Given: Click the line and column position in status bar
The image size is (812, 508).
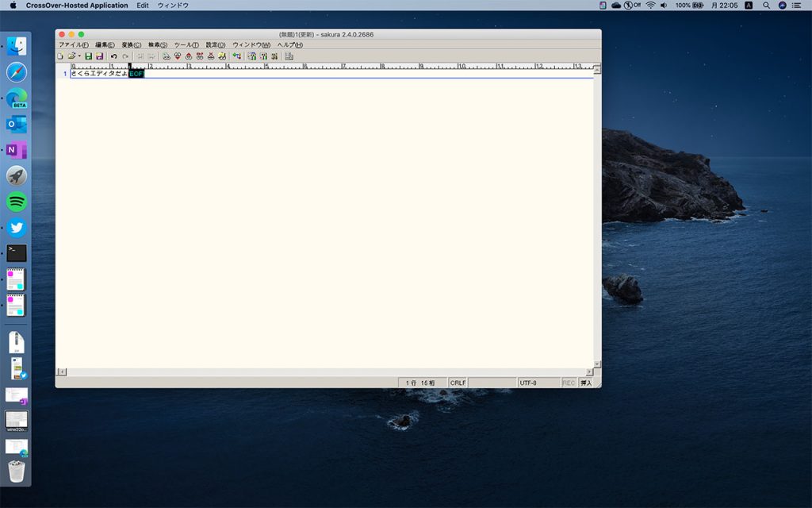Looking at the screenshot, I should click(x=422, y=383).
